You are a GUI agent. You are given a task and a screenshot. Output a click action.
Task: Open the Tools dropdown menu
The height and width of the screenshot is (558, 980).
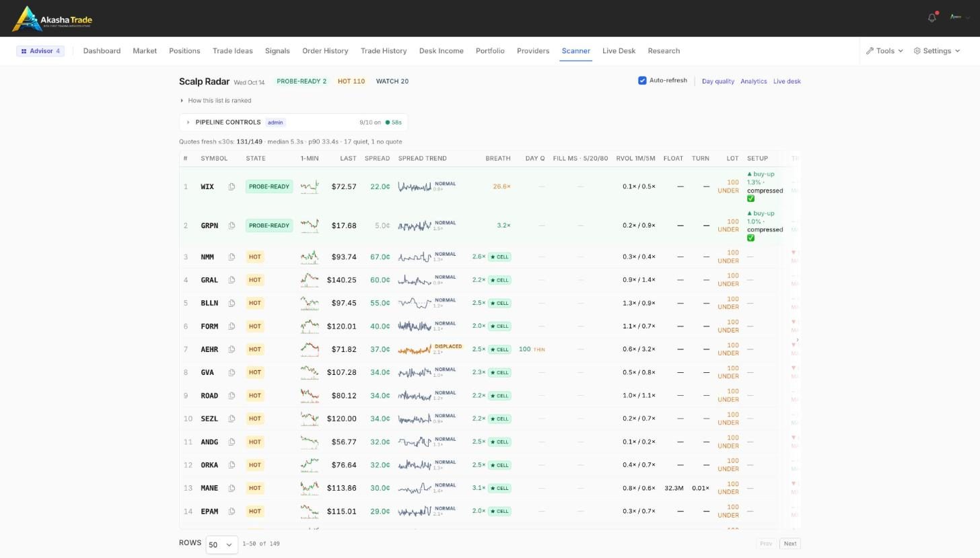884,51
